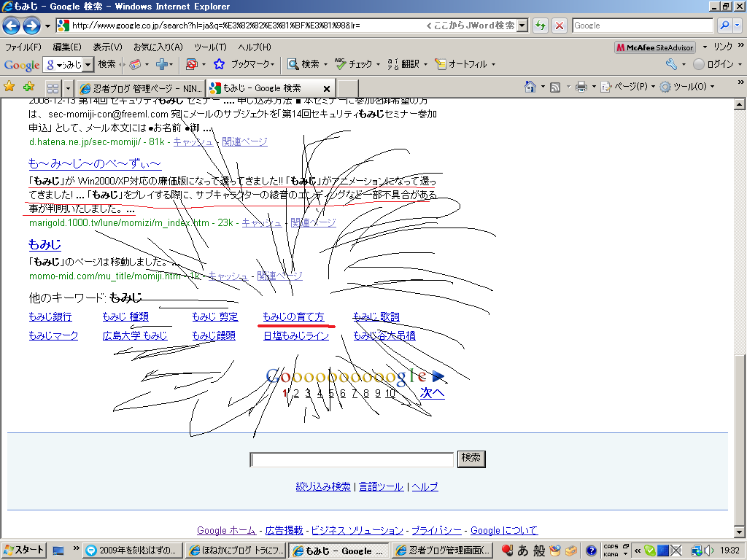Expand the McAfee SiteAdvisor dropdown arrow

[705, 47]
